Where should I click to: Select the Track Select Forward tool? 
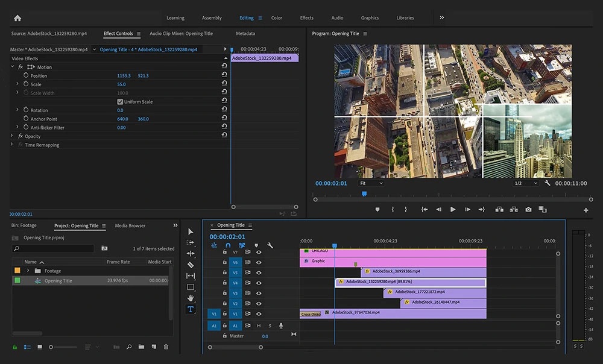coord(191,243)
